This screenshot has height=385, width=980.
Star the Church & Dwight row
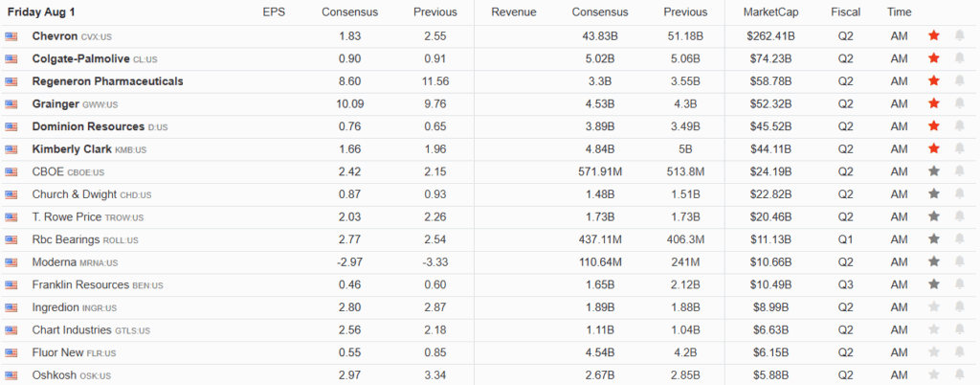pyautogui.click(x=934, y=194)
